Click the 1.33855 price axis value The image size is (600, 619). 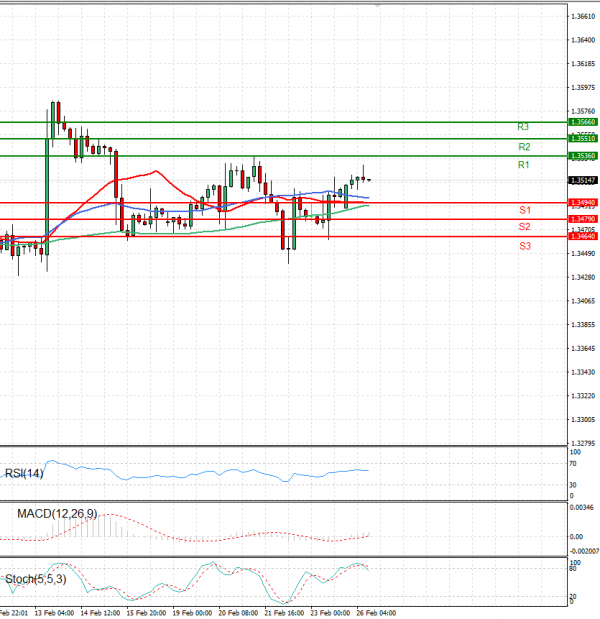pos(583,325)
